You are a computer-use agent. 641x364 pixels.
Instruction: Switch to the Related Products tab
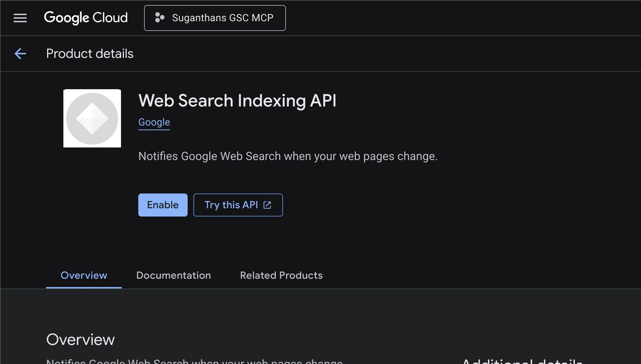tap(281, 276)
